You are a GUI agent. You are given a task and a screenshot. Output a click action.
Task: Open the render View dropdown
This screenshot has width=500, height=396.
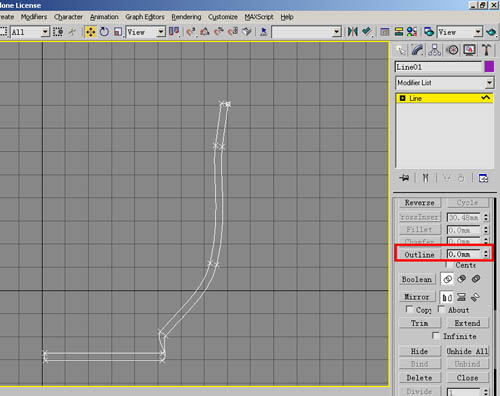pyautogui.click(x=478, y=32)
